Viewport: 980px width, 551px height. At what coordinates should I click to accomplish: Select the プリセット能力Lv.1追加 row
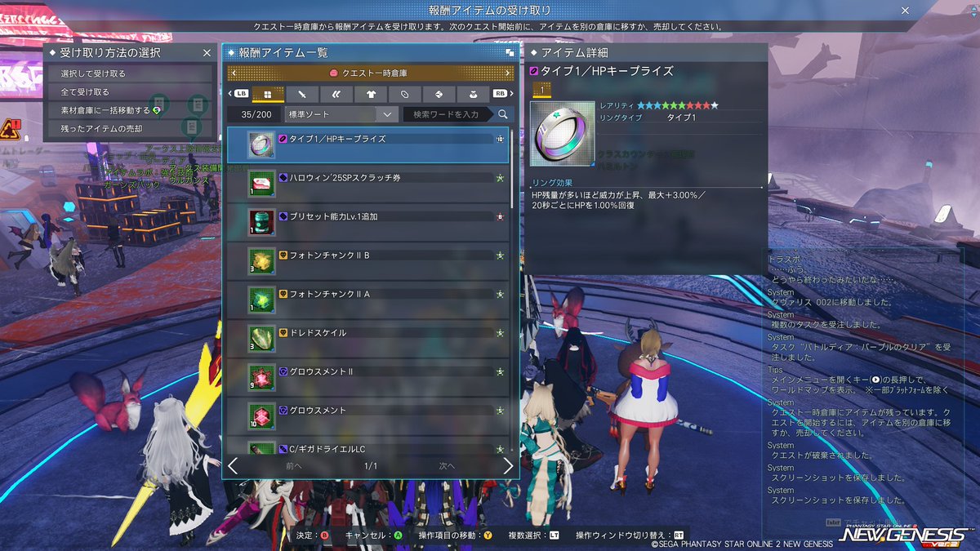click(367, 223)
